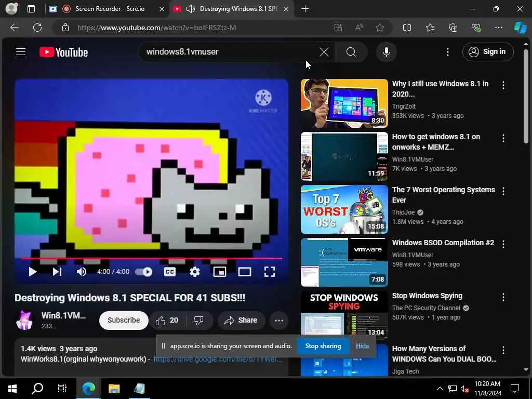Switch to miniplayer mode
This screenshot has height=399, width=532.
[220, 272]
